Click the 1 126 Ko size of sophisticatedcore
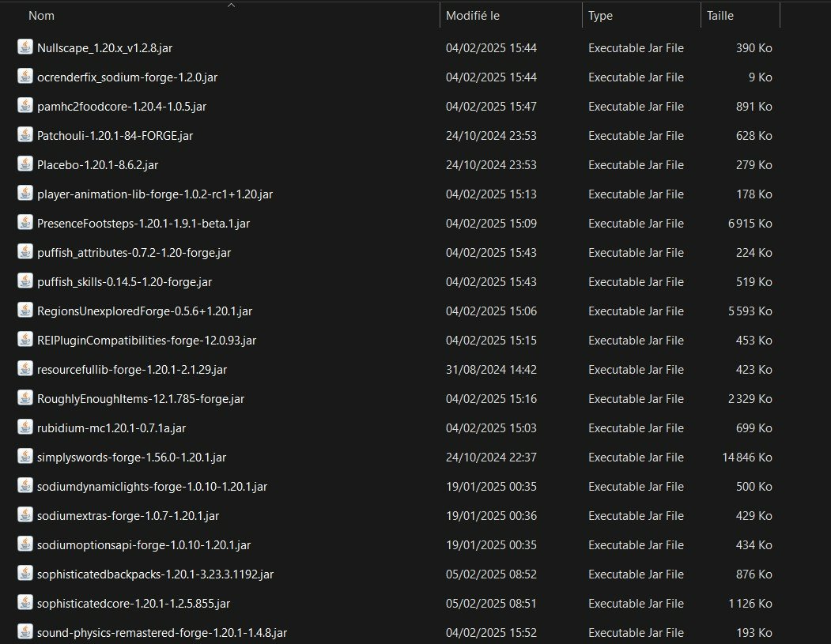The width and height of the screenshot is (831, 644). point(750,603)
